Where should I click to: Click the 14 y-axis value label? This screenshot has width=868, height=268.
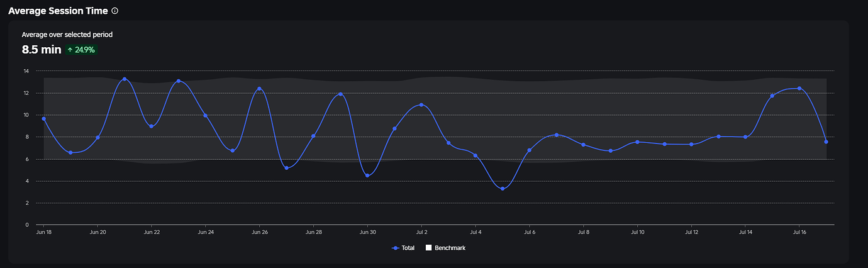tap(26, 71)
